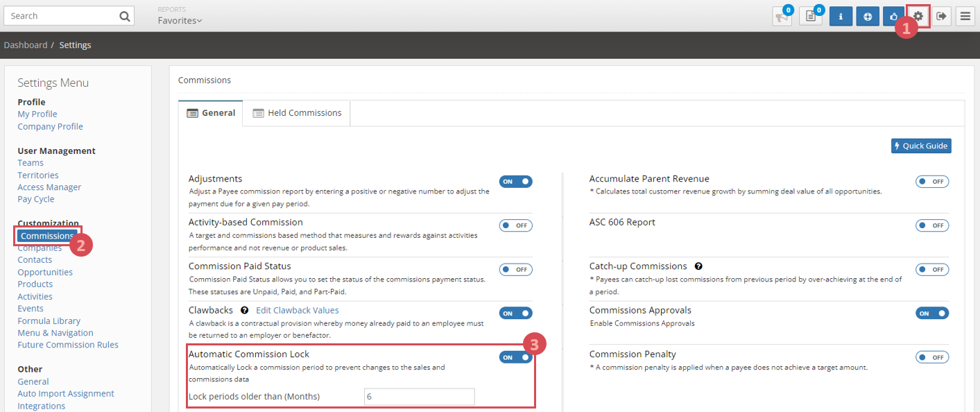This screenshot has width=980, height=412.
Task: Disable the Automatic Commission Lock toggle
Action: pyautogui.click(x=516, y=357)
